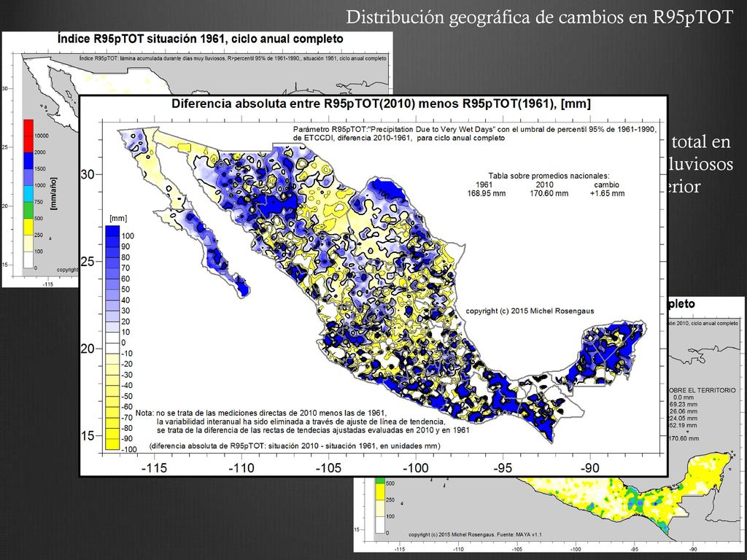Viewport: 747px width, 560px height.
Task: Click '(diferencia absoluta de R95pTOT: situación 2010 - situación 1961' caption
Action: (x=295, y=446)
